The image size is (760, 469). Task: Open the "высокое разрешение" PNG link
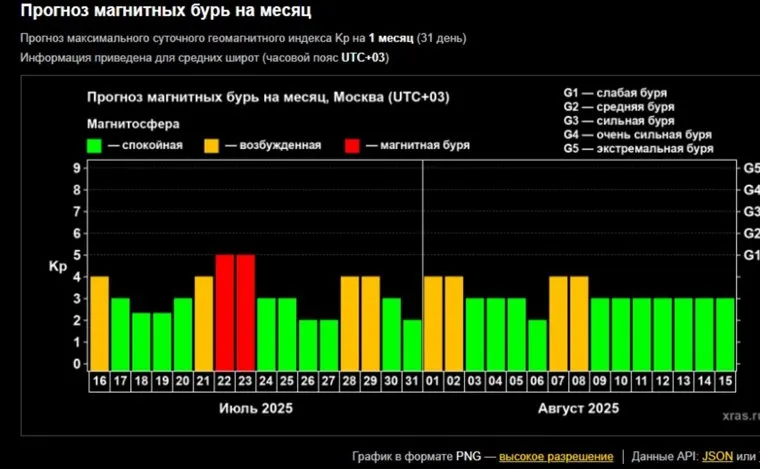coord(556,456)
